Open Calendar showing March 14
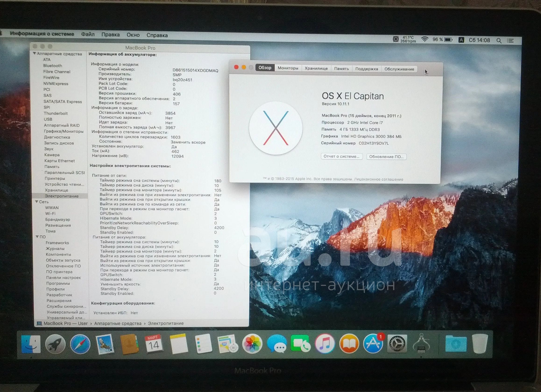Viewport: 541px width, 392px height. coord(154,344)
